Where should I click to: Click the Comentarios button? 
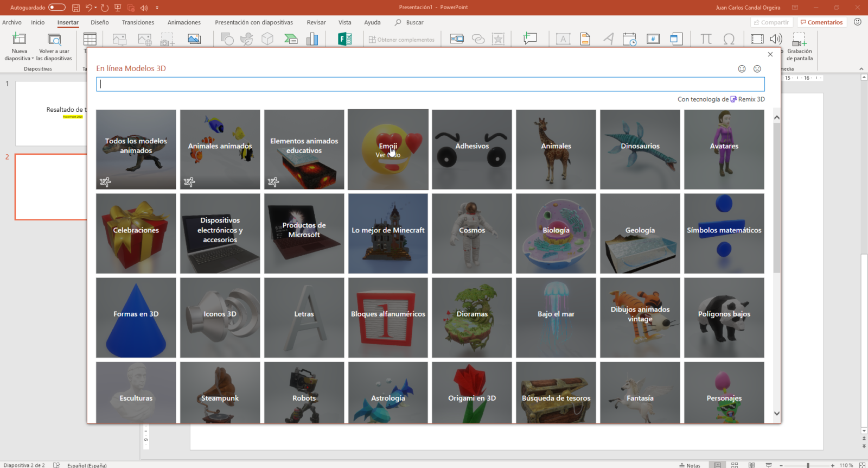pos(821,22)
